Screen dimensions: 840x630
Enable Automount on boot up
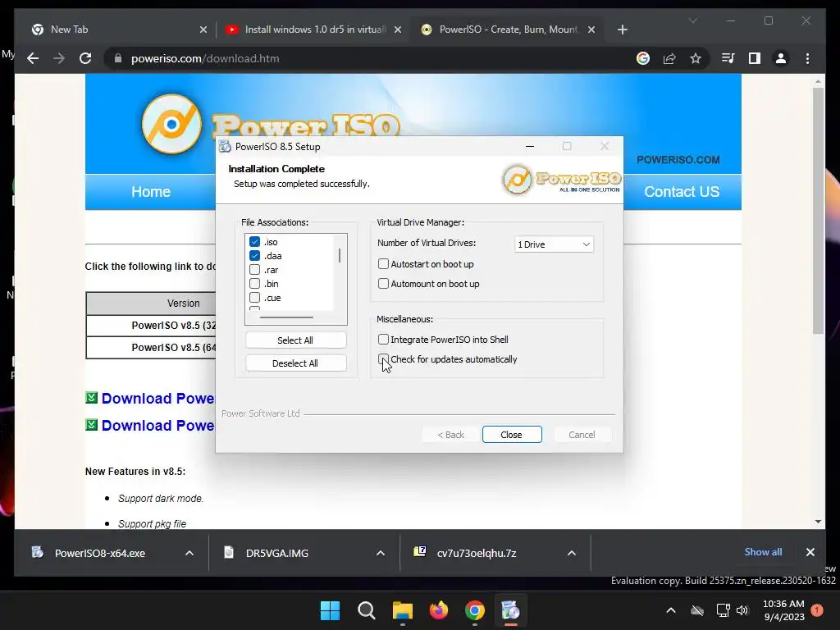click(383, 283)
